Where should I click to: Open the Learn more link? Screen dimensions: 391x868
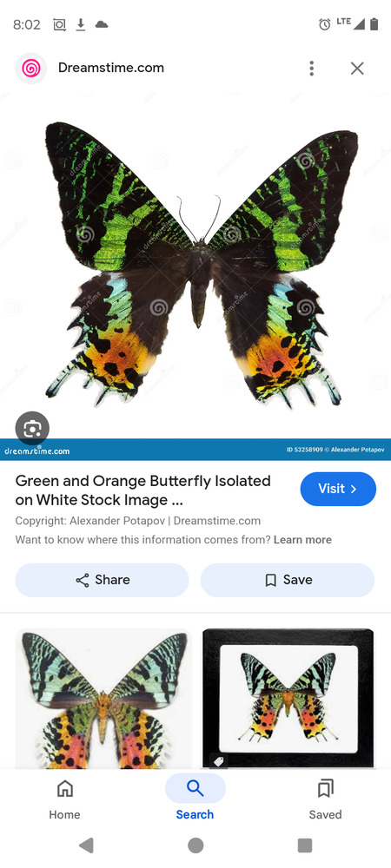tap(302, 540)
